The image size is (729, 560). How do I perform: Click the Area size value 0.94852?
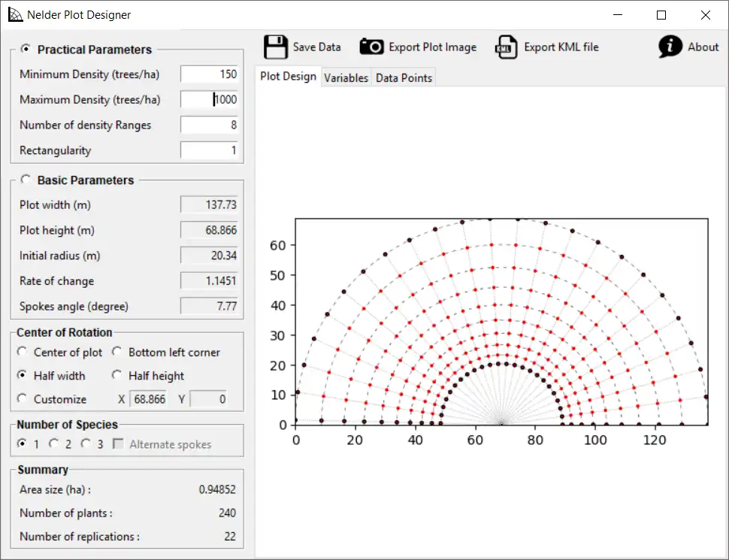pos(217,489)
